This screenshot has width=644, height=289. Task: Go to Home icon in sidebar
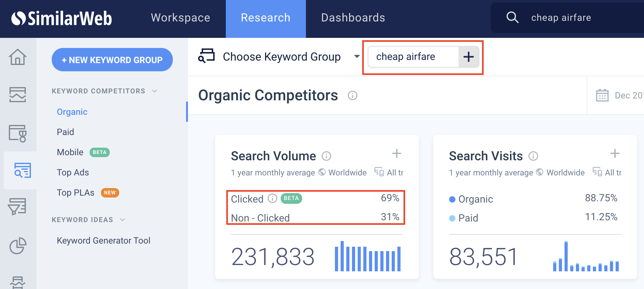(18, 57)
